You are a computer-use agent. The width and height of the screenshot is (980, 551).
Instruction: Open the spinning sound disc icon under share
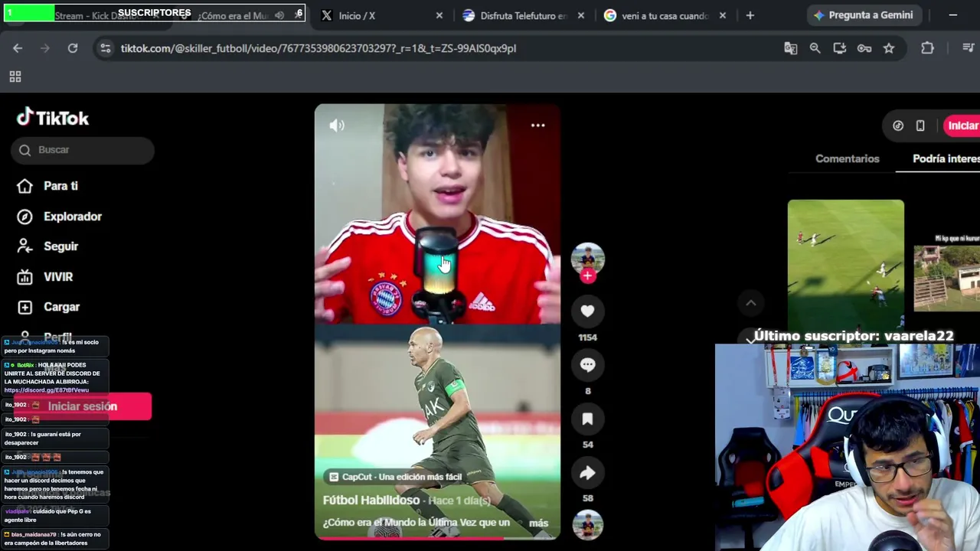pos(587,526)
